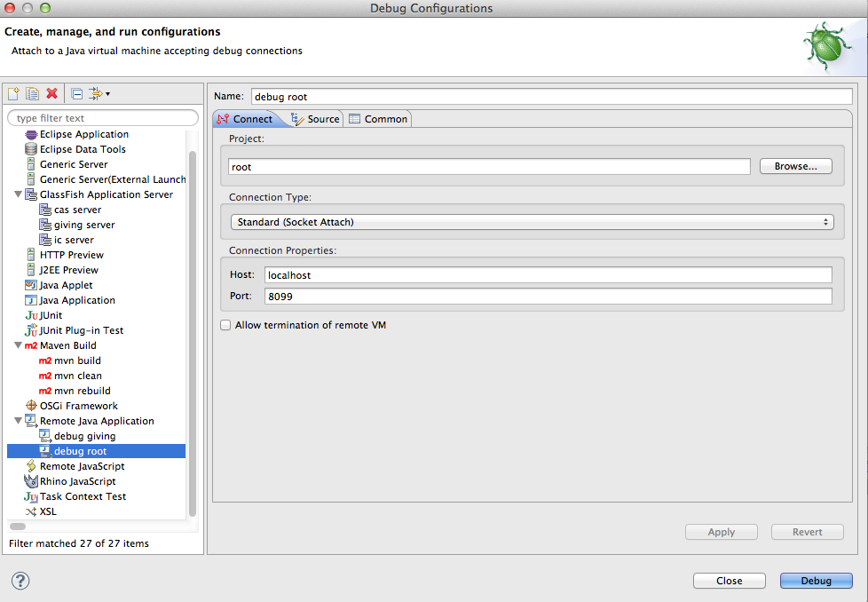Click the Debug button
This screenshot has width=868, height=602.
(816, 581)
